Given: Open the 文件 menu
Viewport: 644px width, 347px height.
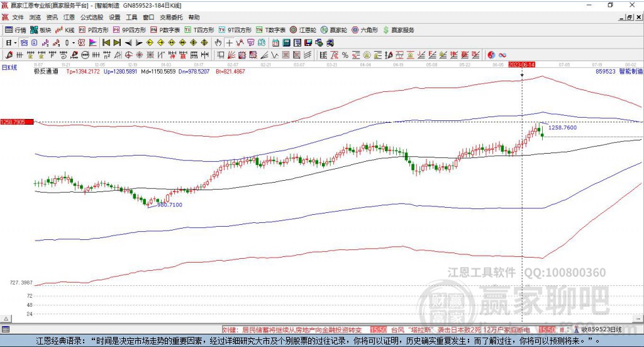Looking at the screenshot, I should coord(18,17).
